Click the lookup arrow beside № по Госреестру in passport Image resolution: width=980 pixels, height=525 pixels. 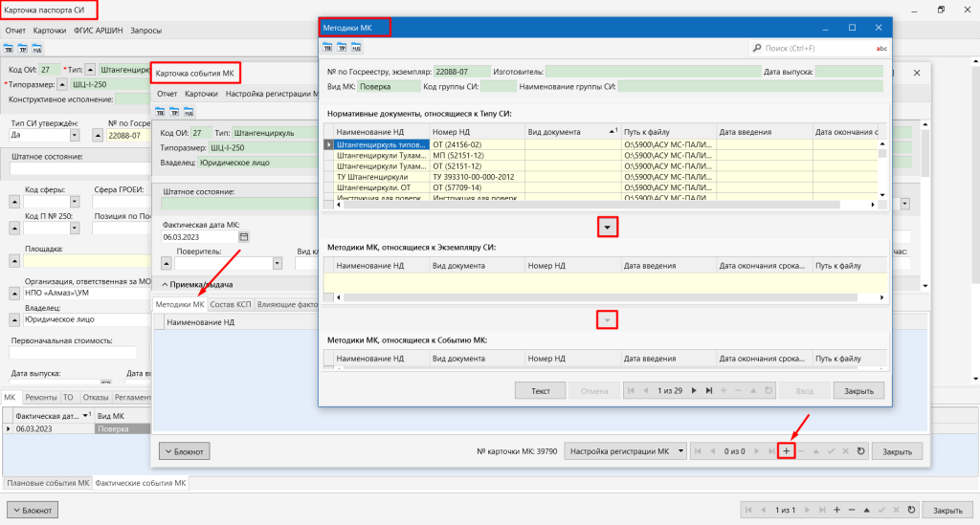(x=98, y=136)
